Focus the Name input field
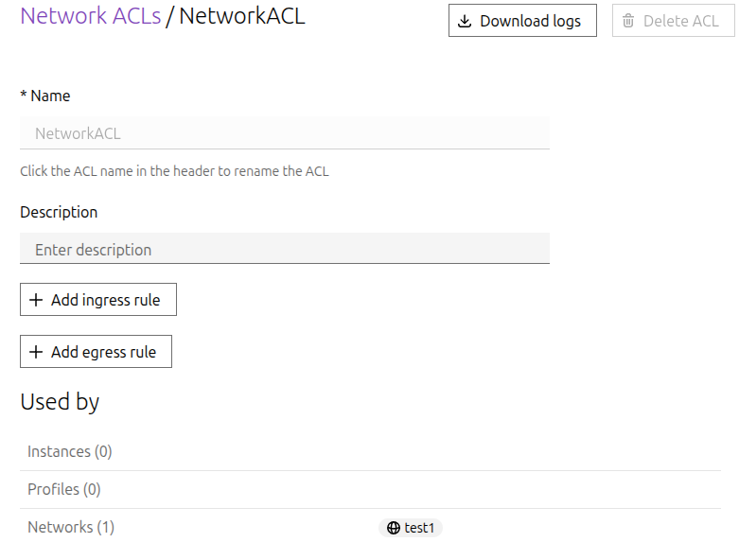Viewport: 739px width, 560px height. tap(284, 133)
